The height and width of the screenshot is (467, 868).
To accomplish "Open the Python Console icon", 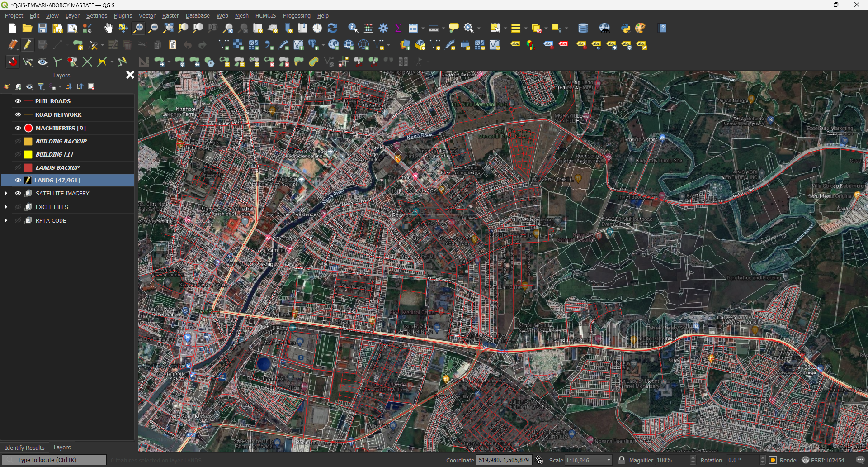I will click(x=626, y=28).
